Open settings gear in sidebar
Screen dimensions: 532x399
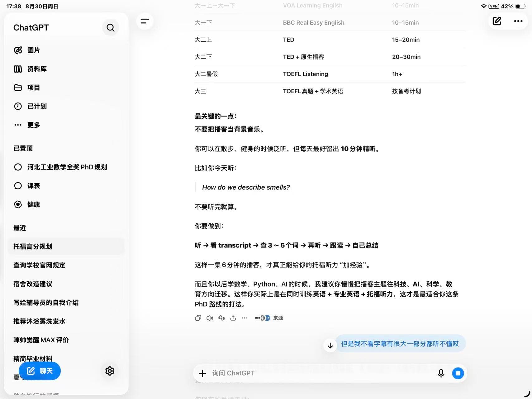[110, 371]
